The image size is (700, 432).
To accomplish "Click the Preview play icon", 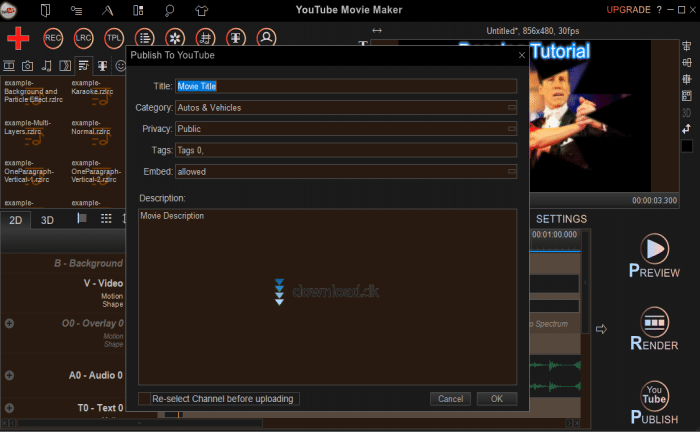I will click(655, 248).
